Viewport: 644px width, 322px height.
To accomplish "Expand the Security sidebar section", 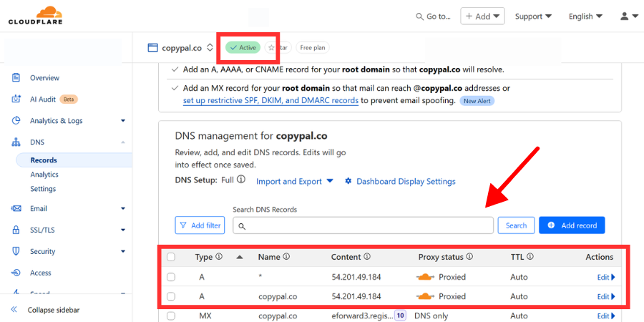I will (x=123, y=251).
